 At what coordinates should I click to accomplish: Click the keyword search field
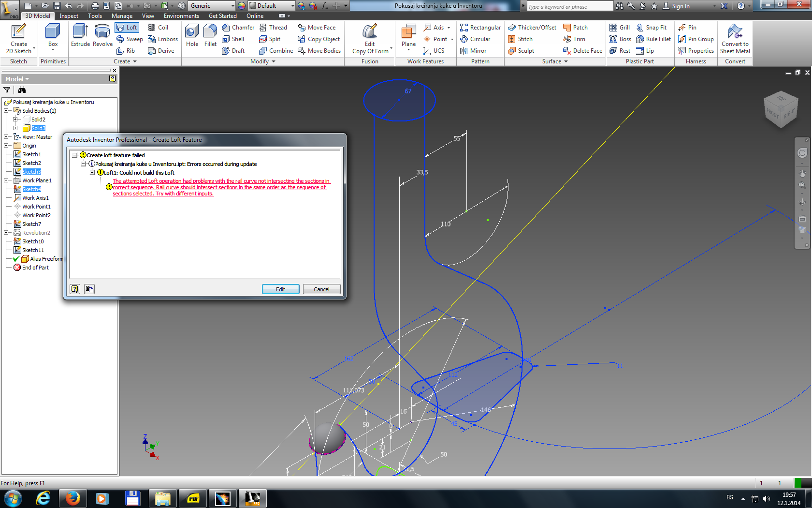(569, 6)
